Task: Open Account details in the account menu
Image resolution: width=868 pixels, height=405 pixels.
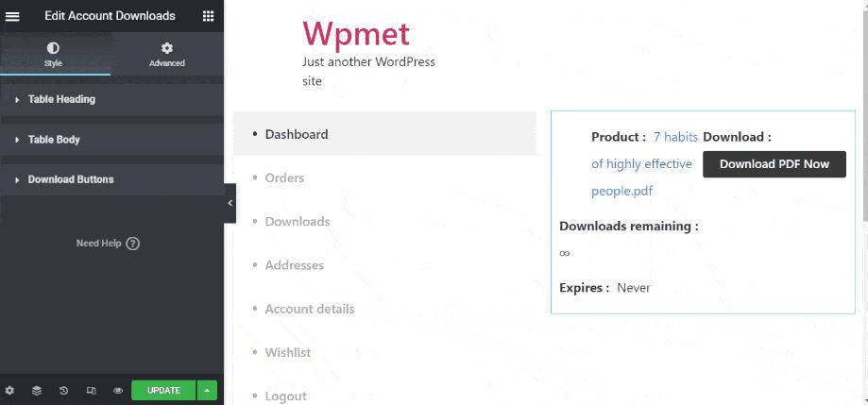Action: pos(310,310)
